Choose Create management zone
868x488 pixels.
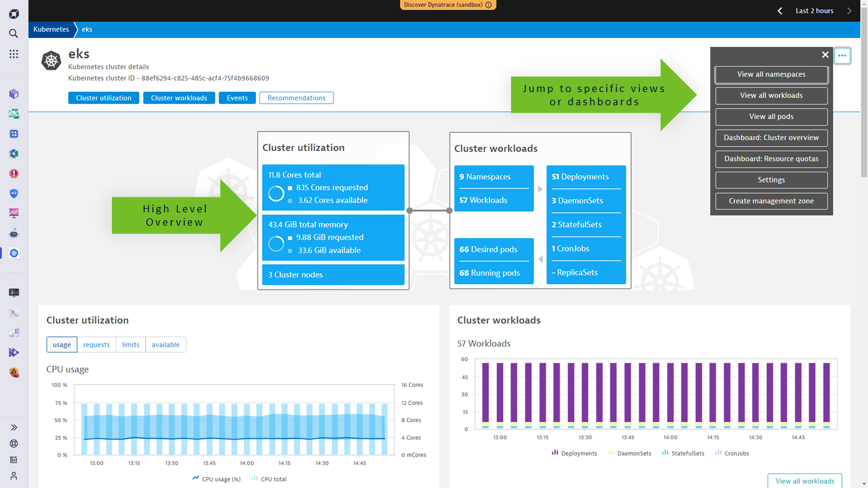pyautogui.click(x=771, y=201)
